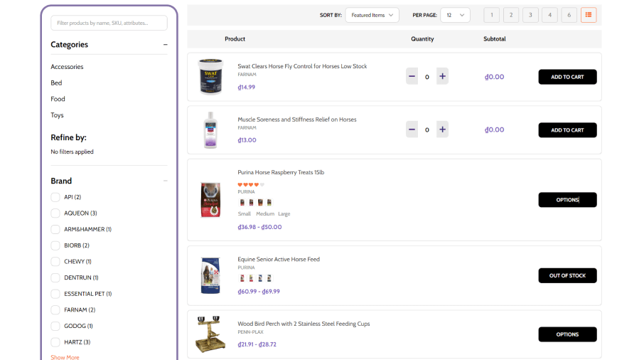Click quantity value for Swat Clears Horse Fly
The width and height of the screenshot is (644, 360).
[x=427, y=77]
